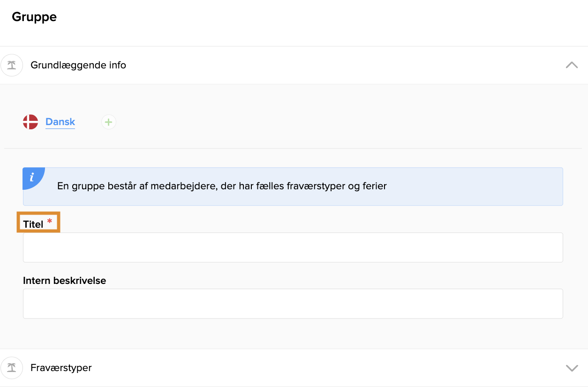Click empty form area below Intern beskrivelse field

[293, 334]
